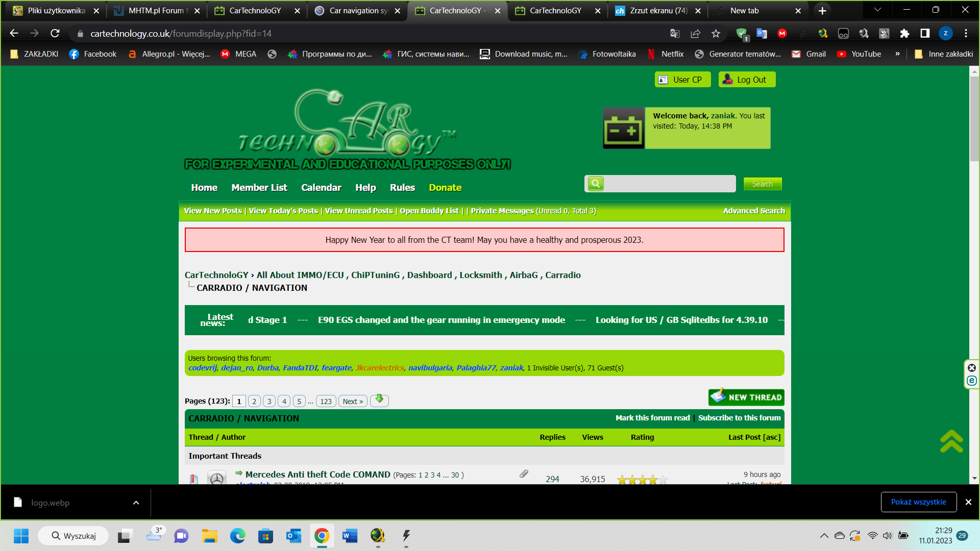
Task: Open Task View on the taskbar
Action: [x=125, y=536]
